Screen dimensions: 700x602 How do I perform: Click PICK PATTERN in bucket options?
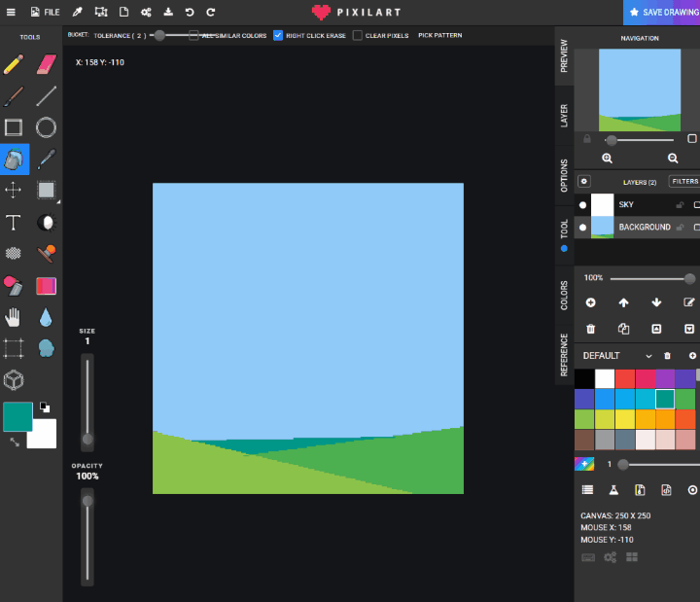[x=439, y=35]
